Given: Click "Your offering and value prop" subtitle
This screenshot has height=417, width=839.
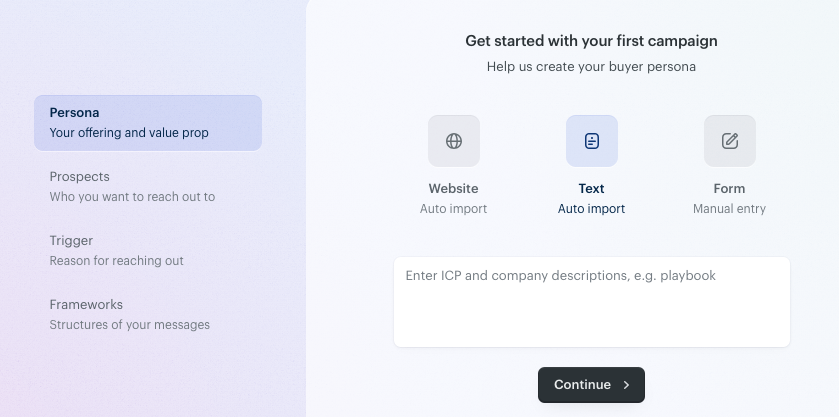Looking at the screenshot, I should tap(129, 133).
